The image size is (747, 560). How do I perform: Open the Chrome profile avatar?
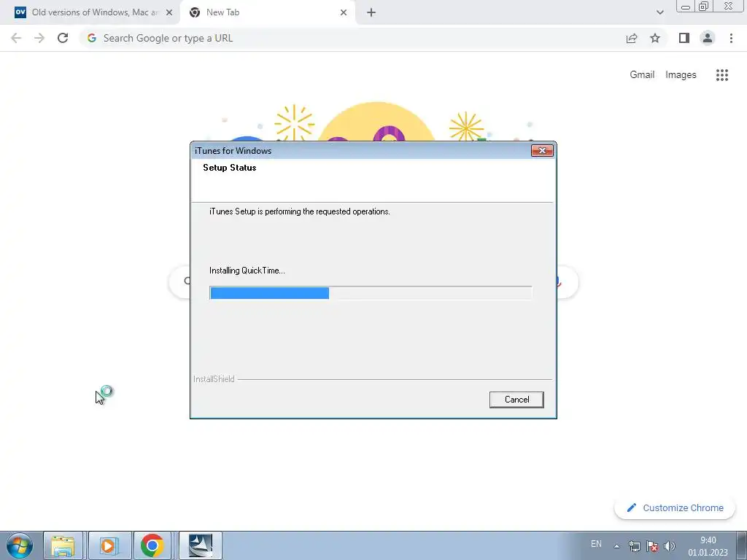coord(708,38)
